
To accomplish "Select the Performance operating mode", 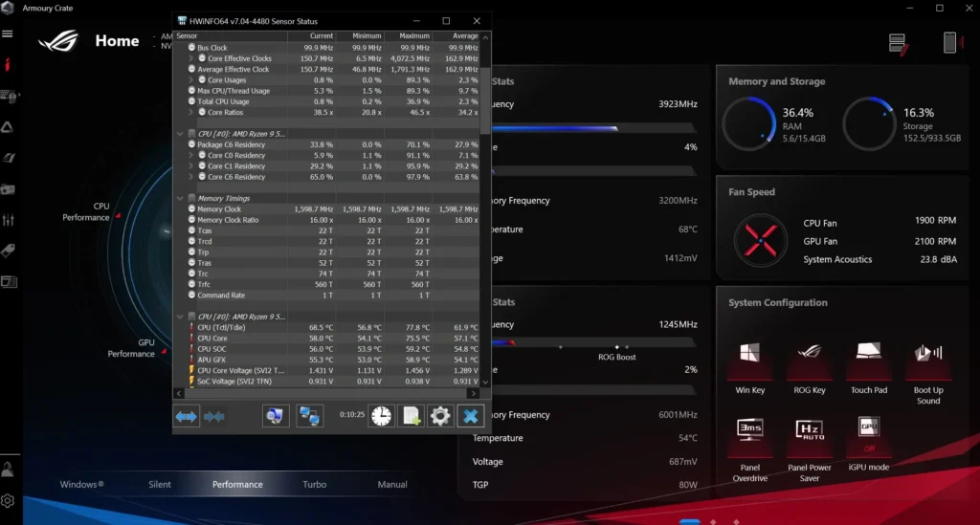I will pyautogui.click(x=237, y=485).
